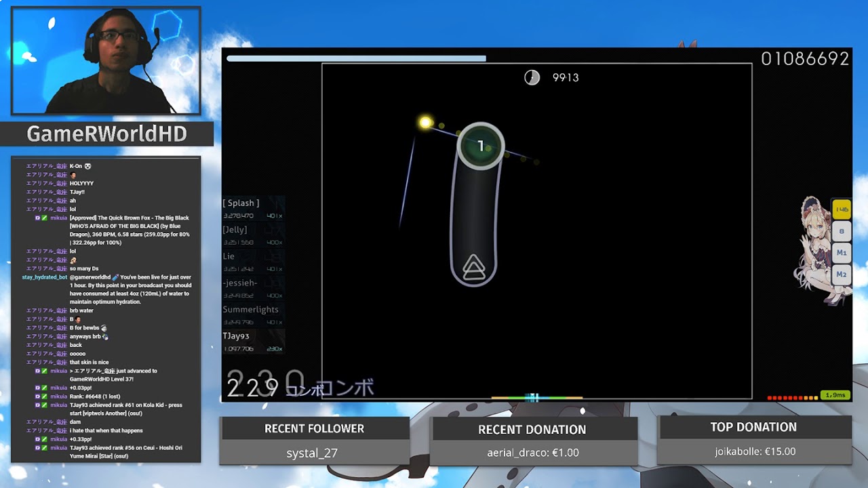
Task: Click mikuia rank #56 Ceui message
Action: 126,452
